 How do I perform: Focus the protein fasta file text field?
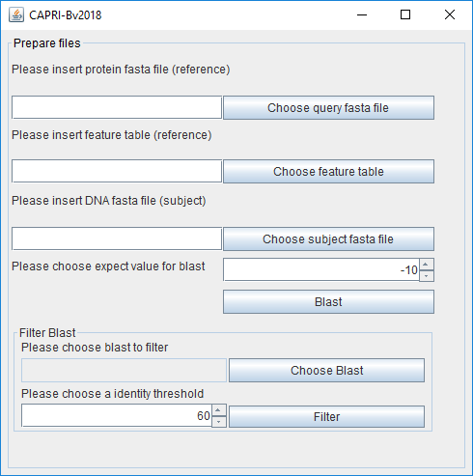tap(117, 107)
